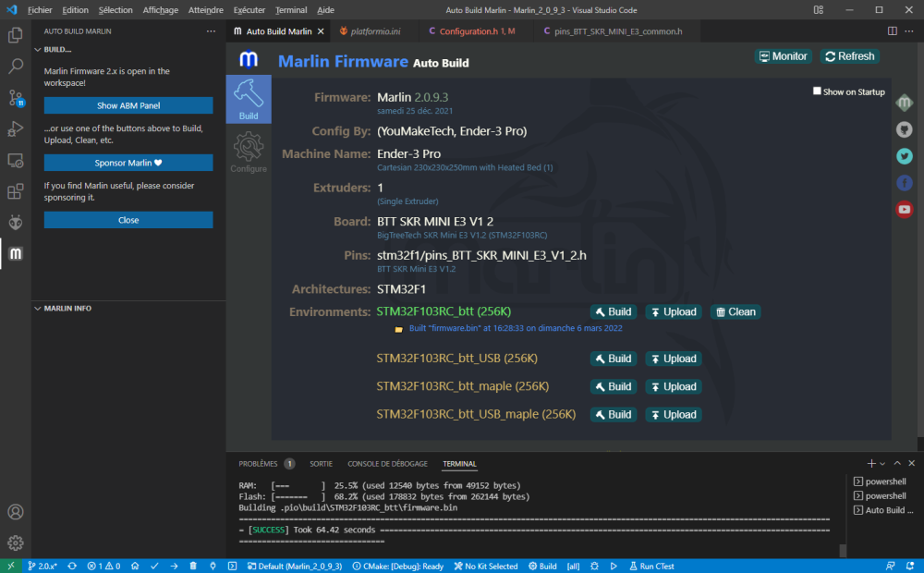The width and height of the screenshot is (924, 573).
Task: Open build folder beside firmware.bin message
Action: point(399,329)
